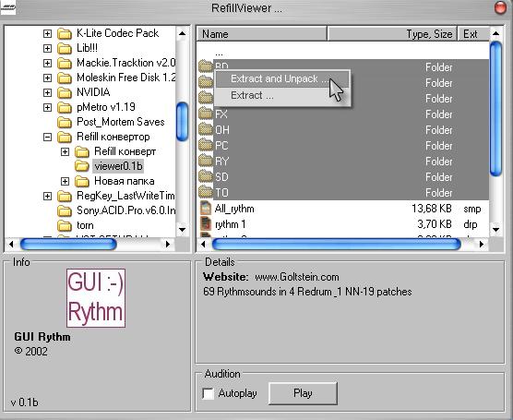Click file list horizontal scrollbar thumb
This screenshot has width=513, height=420.
point(337,245)
